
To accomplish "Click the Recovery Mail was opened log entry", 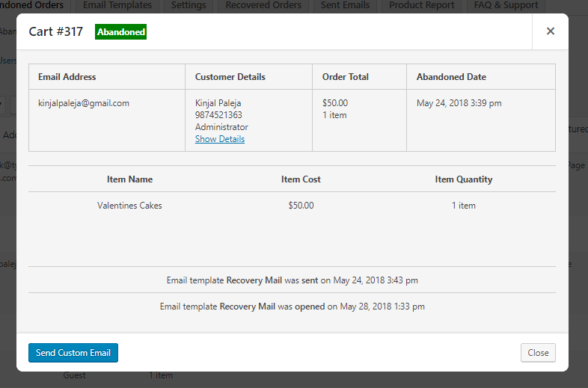I will [x=292, y=307].
